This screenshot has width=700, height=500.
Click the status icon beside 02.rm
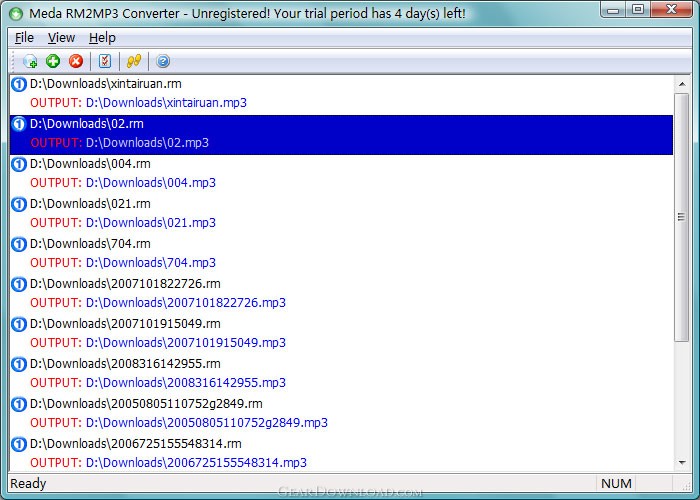pyautogui.click(x=19, y=124)
